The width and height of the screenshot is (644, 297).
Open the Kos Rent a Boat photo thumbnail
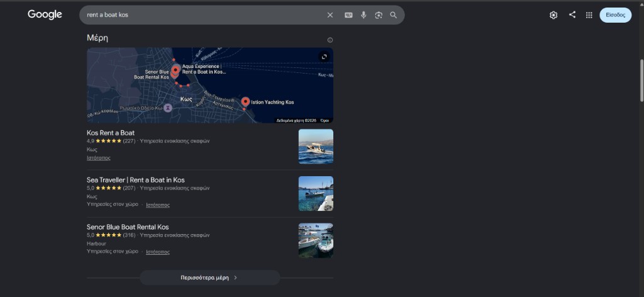pyautogui.click(x=316, y=147)
